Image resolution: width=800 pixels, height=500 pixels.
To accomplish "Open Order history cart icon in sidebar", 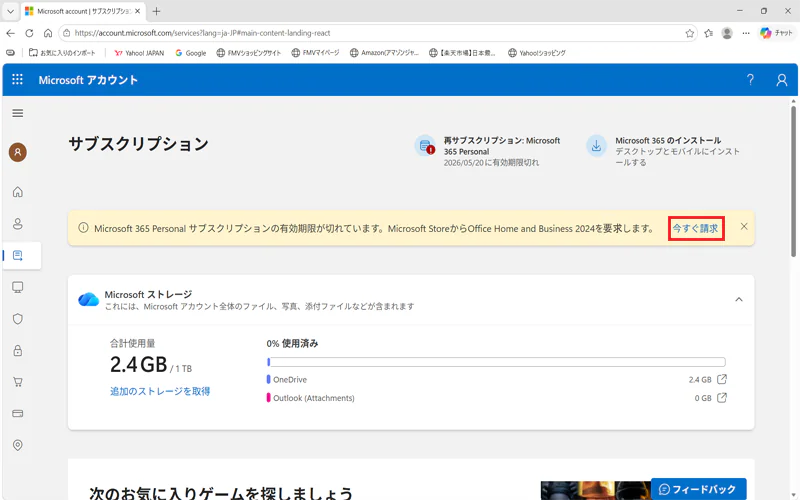I will [x=18, y=382].
